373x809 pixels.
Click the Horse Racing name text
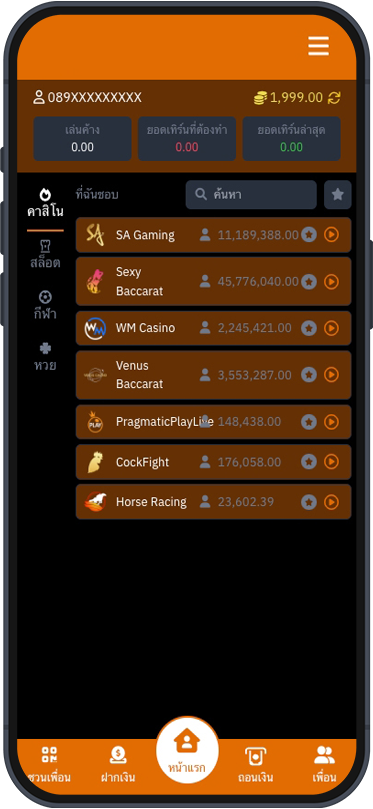click(151, 501)
